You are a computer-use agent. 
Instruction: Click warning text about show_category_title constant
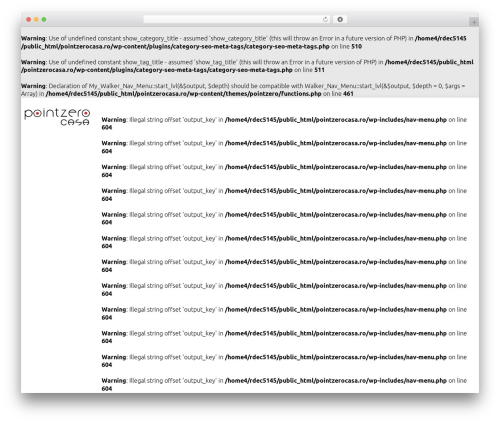tap(244, 42)
